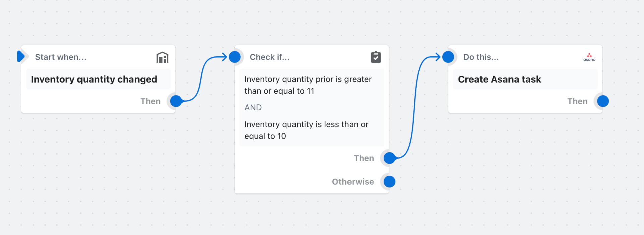The height and width of the screenshot is (235, 644).
Task: Click the AND label between conditions
Action: pyautogui.click(x=253, y=107)
